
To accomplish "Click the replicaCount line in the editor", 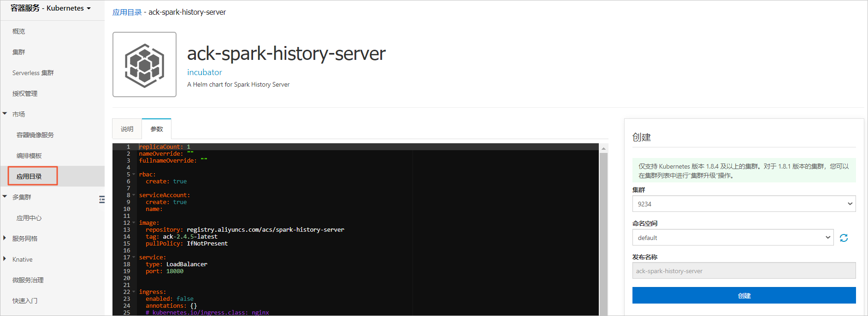I will (165, 147).
